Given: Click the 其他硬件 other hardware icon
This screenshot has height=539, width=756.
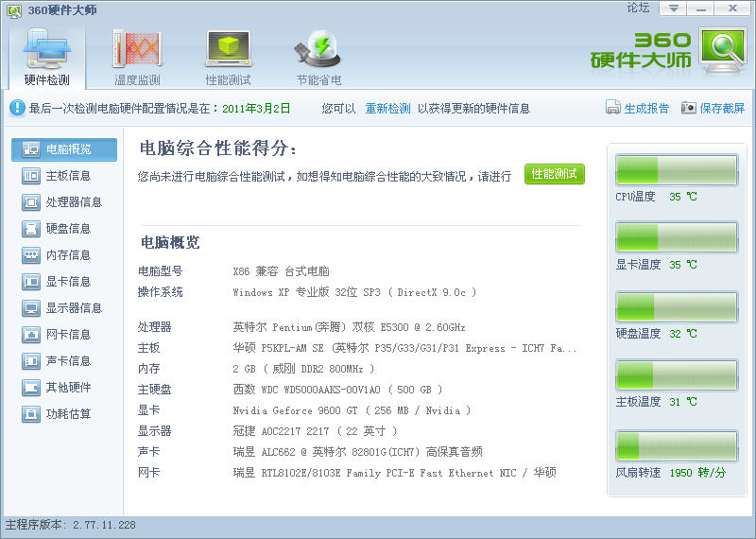Looking at the screenshot, I should point(31,388).
